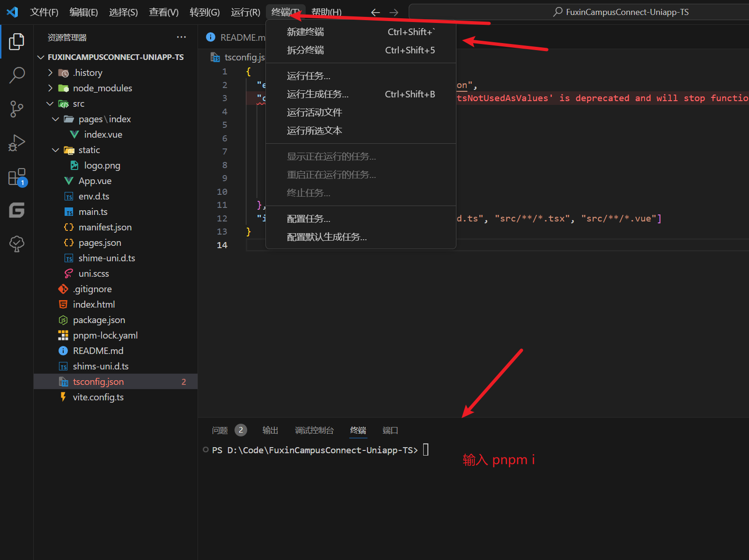The height and width of the screenshot is (560, 749).
Task: Open the Extensions view icon
Action: coord(17,177)
